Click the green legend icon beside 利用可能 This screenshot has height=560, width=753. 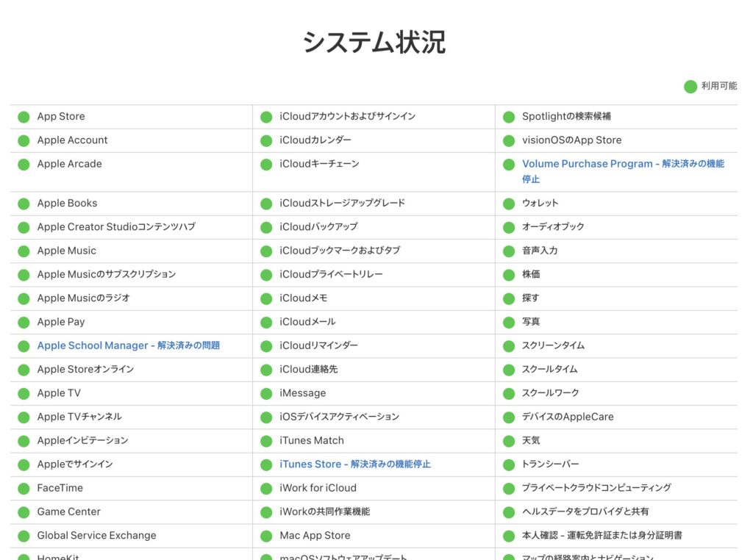(690, 87)
